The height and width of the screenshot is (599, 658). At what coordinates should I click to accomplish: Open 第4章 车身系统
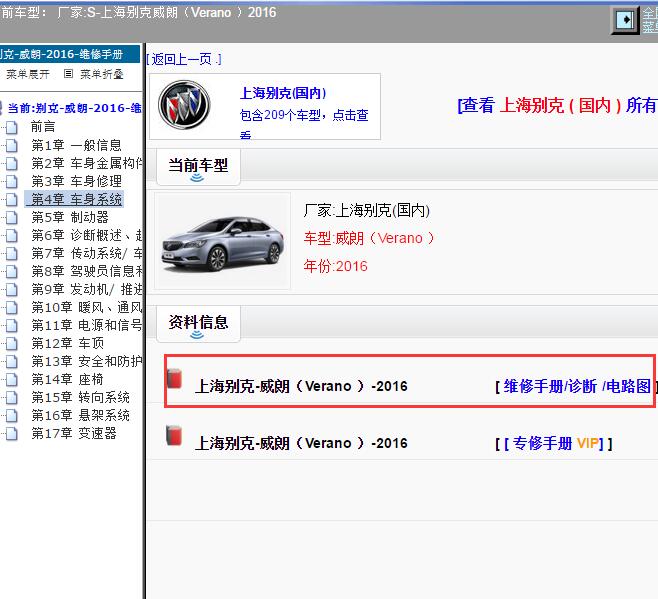(76, 199)
